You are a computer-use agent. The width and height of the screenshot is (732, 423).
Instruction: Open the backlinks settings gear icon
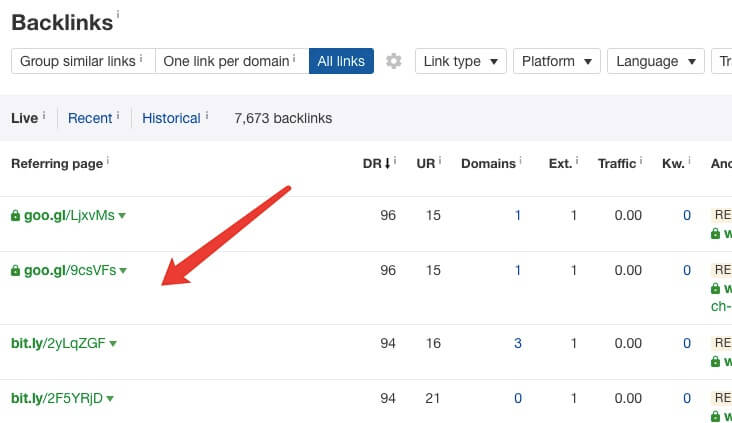coord(394,61)
